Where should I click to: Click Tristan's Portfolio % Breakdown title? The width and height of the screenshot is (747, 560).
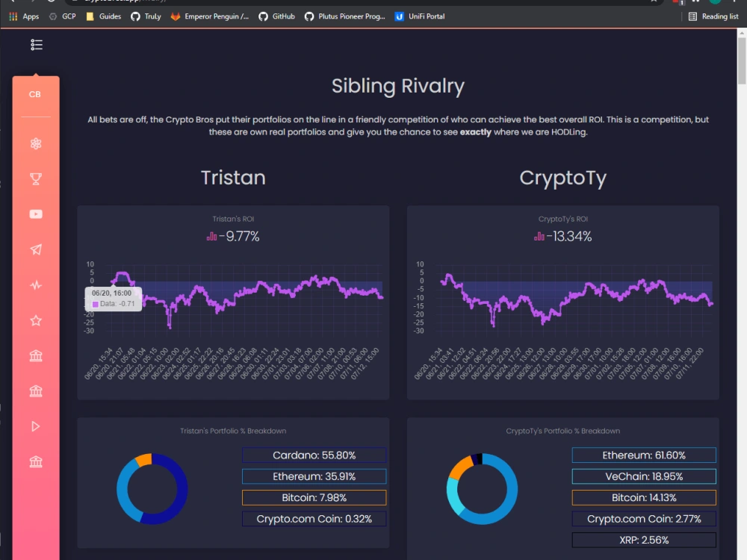(233, 431)
